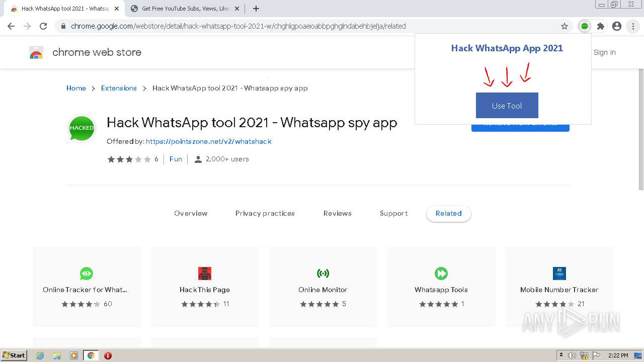The image size is (644, 362).
Task: Go to Home breadcrumb
Action: [x=76, y=88]
